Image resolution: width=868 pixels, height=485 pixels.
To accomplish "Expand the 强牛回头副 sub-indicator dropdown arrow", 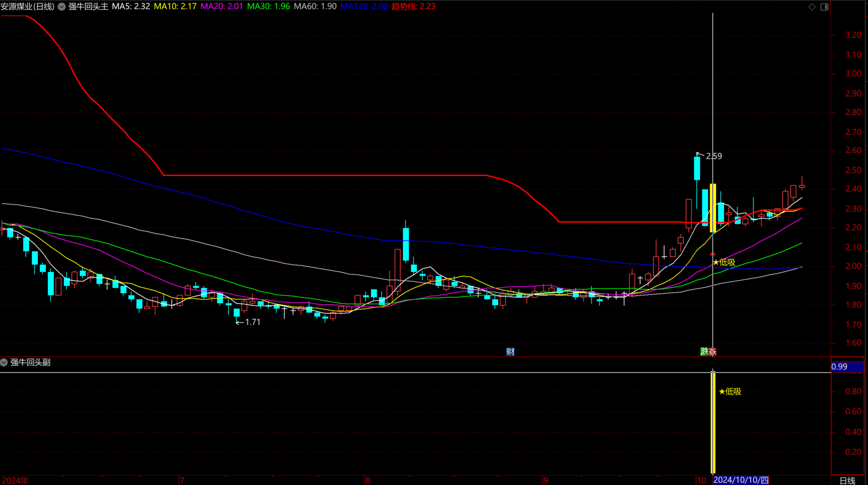I will pos(4,362).
